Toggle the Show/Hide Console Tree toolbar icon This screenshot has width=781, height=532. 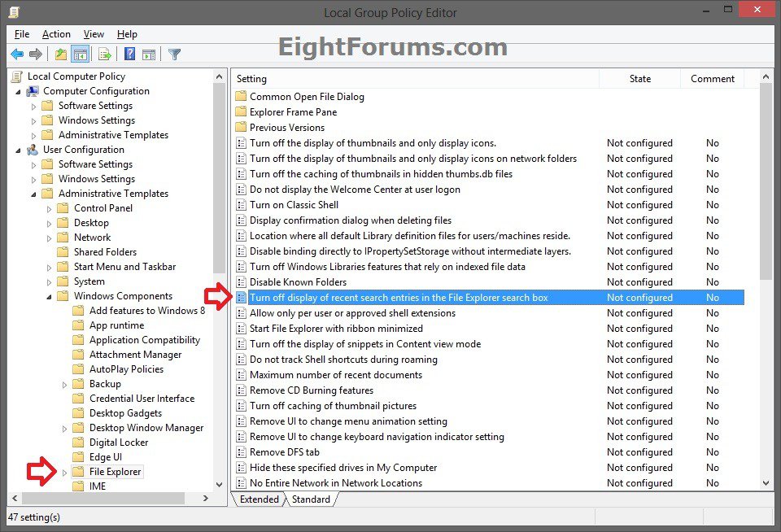[x=81, y=54]
